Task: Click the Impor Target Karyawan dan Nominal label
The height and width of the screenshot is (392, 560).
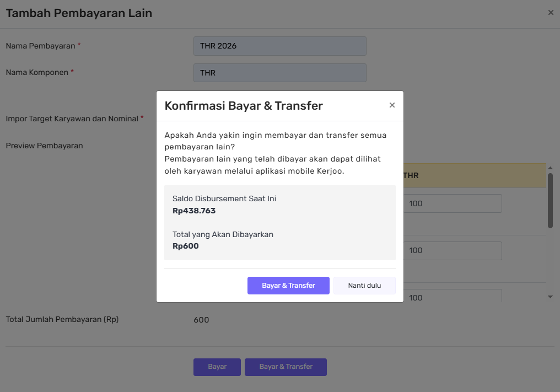Action: click(72, 119)
